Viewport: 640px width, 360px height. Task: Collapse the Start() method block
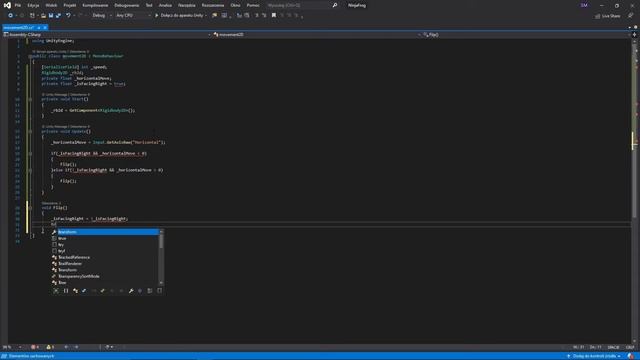click(x=30, y=99)
